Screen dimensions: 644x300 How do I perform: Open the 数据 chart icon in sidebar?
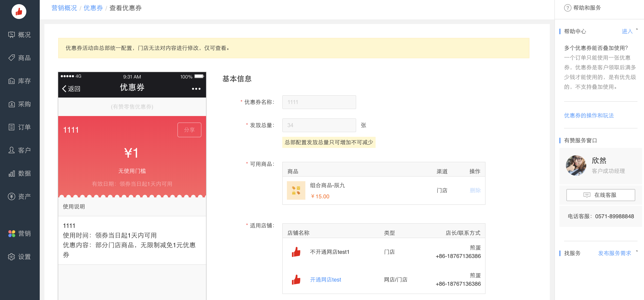(12, 173)
